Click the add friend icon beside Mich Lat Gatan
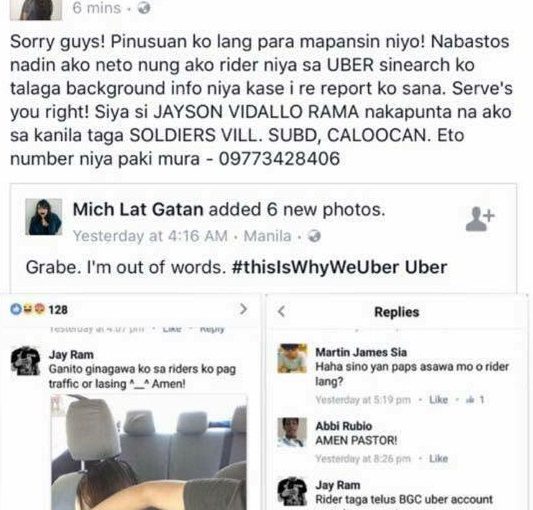 (480, 219)
